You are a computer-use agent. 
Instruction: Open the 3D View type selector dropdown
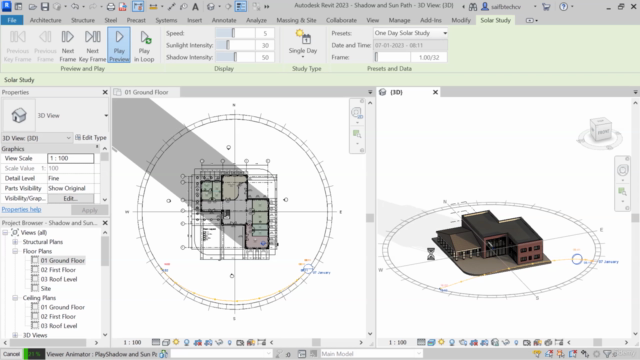[106, 116]
